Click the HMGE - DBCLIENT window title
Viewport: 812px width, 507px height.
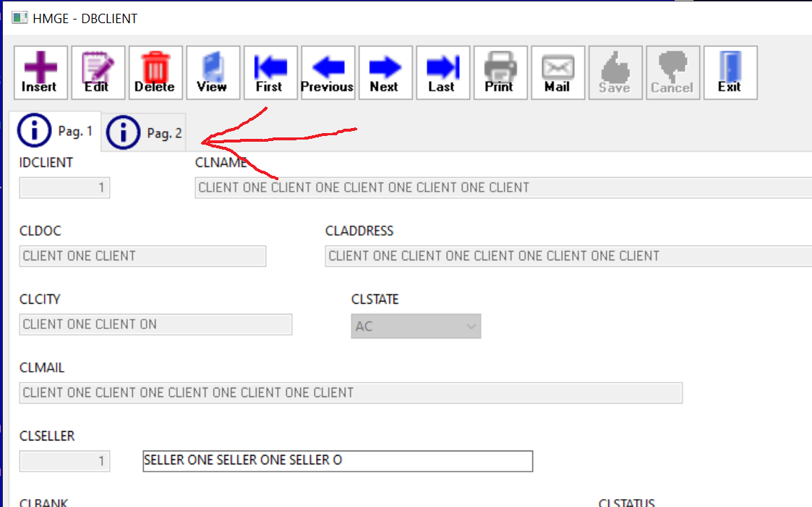click(x=85, y=19)
